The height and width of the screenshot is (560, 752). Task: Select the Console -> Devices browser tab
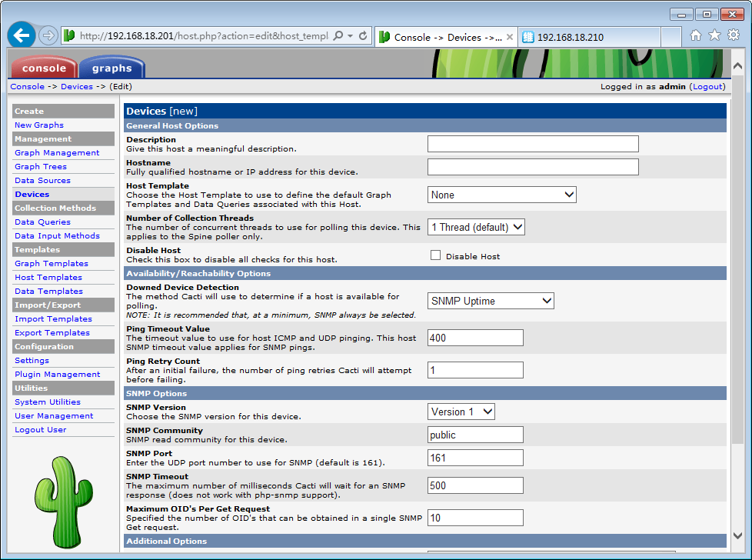[x=446, y=37]
